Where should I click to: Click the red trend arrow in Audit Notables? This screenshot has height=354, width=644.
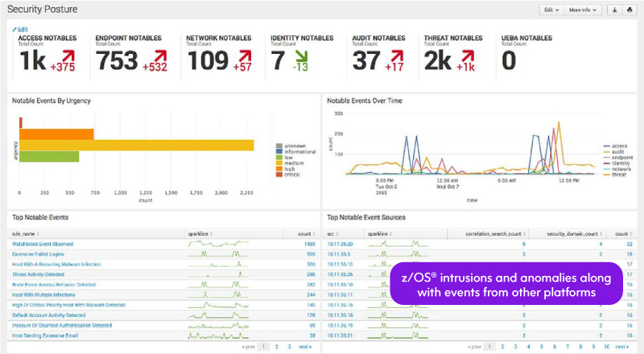[397, 56]
